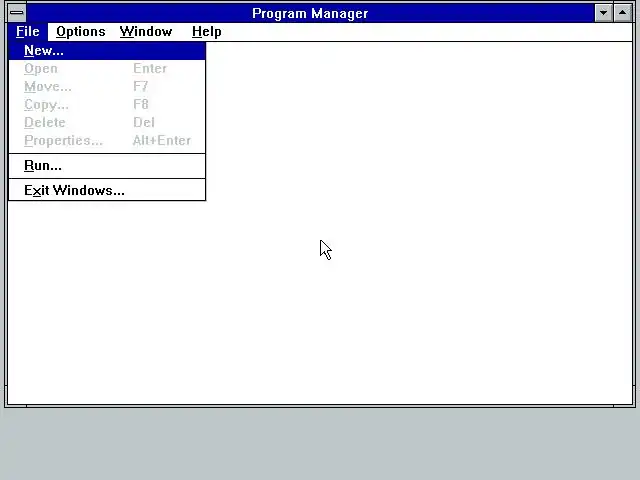The width and height of the screenshot is (640, 480).
Task: Click the minimize arrow in title bar
Action: [x=603, y=13]
